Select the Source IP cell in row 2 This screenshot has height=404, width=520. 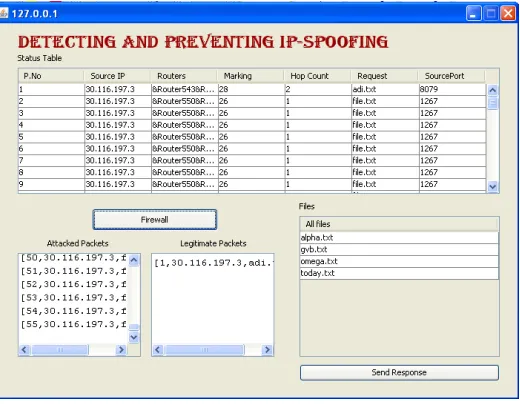click(118, 101)
